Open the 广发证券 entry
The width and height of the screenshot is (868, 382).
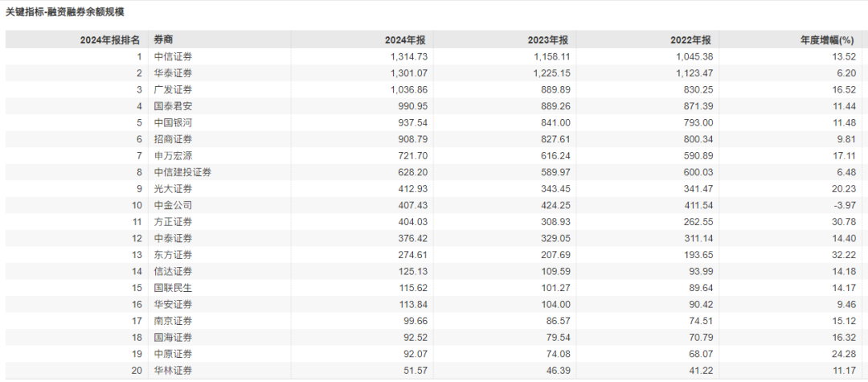coord(173,89)
